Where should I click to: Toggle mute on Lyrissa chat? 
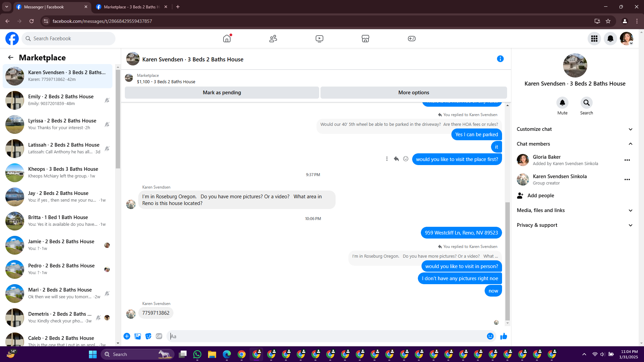coord(107,124)
